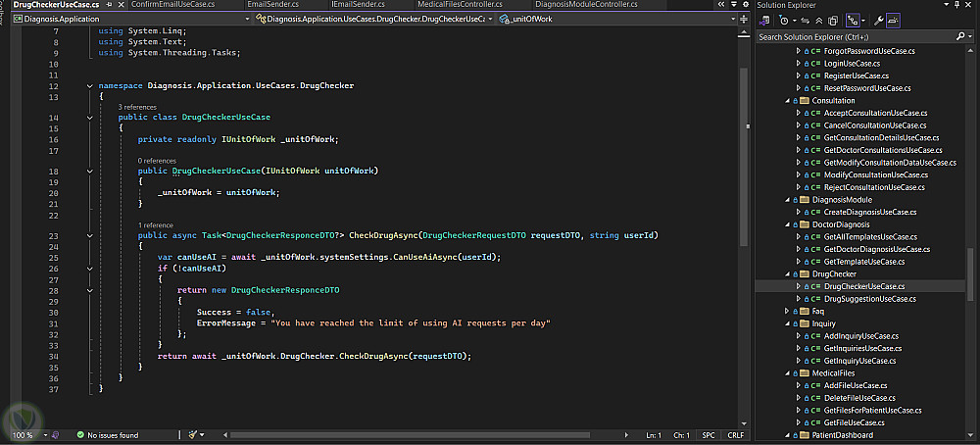The height and width of the screenshot is (445, 980).
Task: Switch to MedicalFilesController.cs tab
Action: (460, 4)
